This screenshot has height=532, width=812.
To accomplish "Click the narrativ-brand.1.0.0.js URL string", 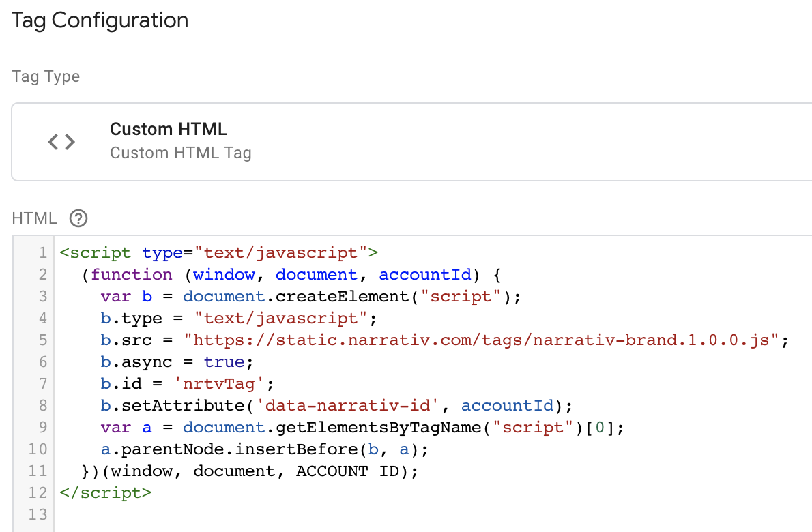I will click(x=482, y=340).
